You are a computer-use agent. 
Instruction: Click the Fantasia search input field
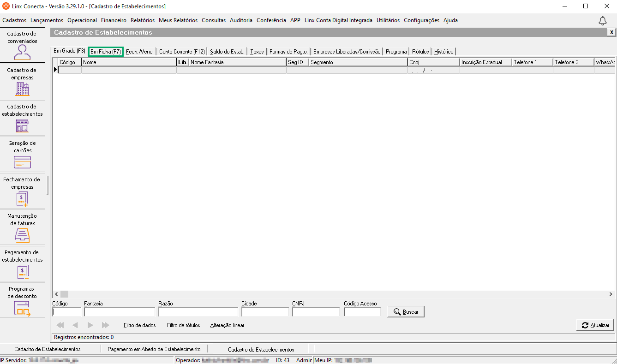(x=120, y=312)
